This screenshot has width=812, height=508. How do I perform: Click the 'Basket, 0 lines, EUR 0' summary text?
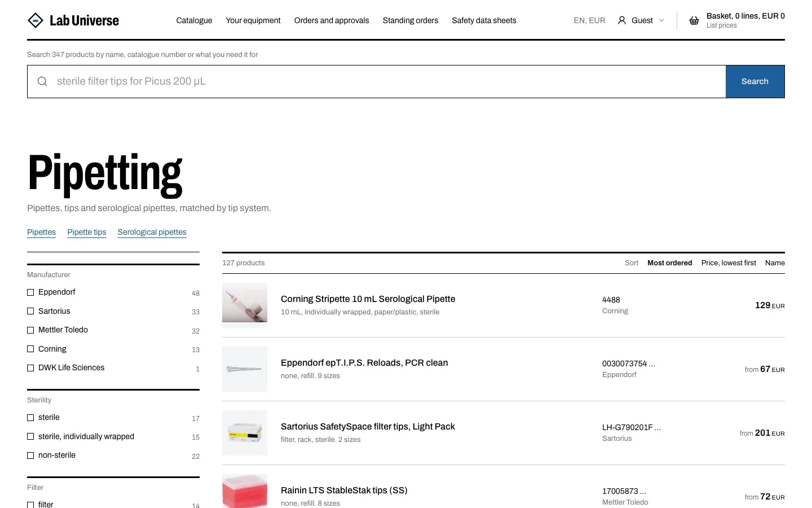[x=745, y=16]
